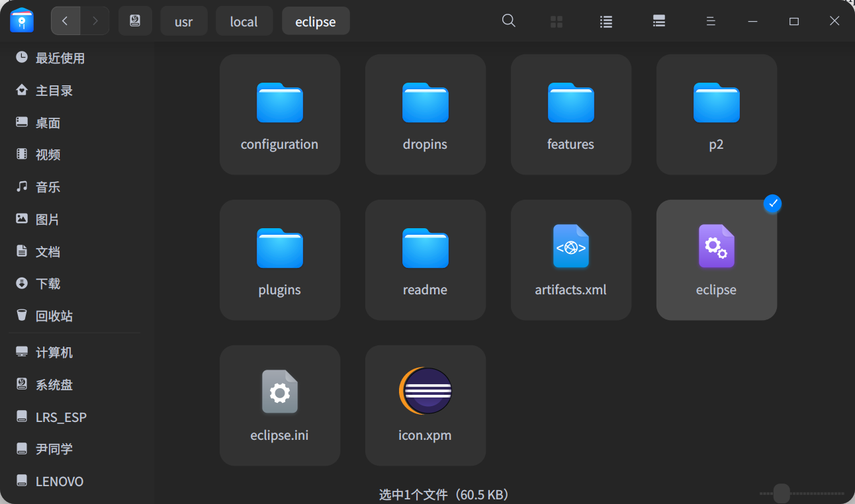The image size is (855, 504).
Task: Click the eclipse breadcrumb
Action: [x=316, y=21]
